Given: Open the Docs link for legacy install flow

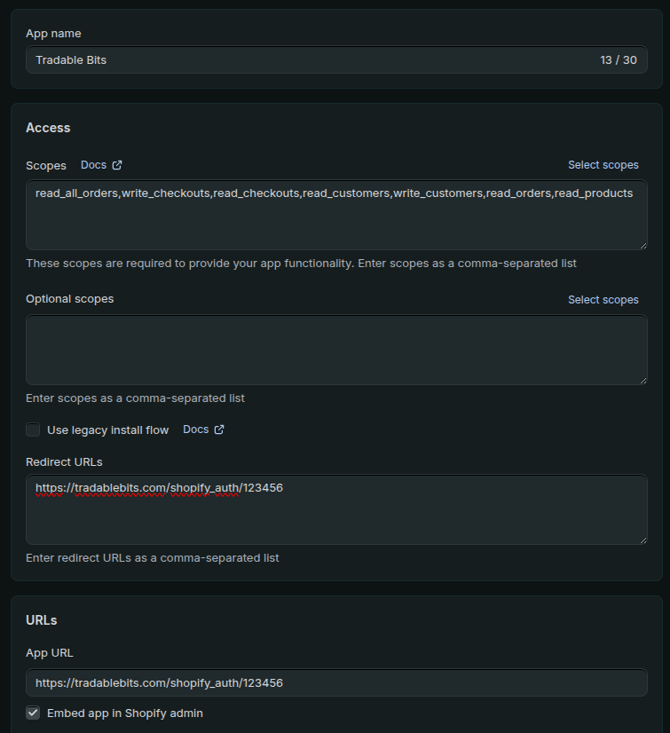Looking at the screenshot, I should (195, 430).
